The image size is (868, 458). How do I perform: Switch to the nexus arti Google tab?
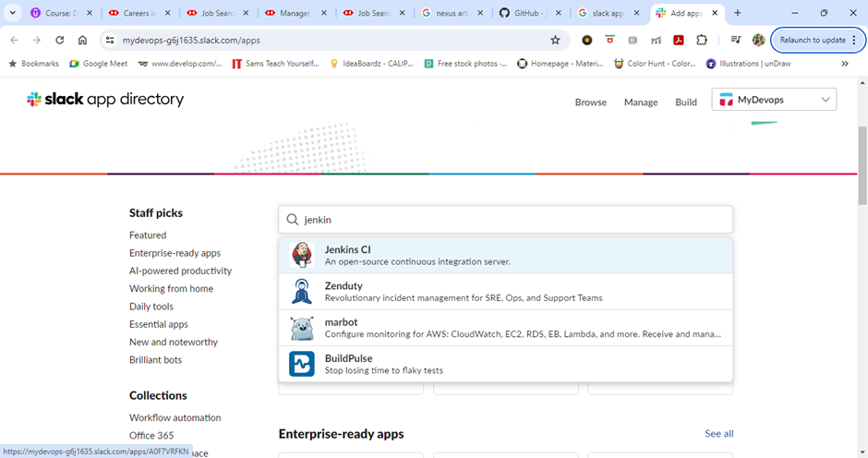pyautogui.click(x=452, y=13)
